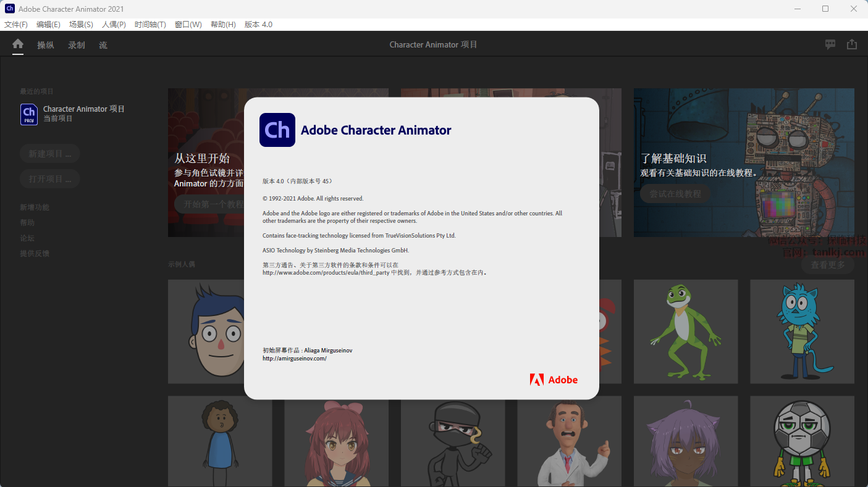Open the 文件(F) menu
This screenshot has height=487, width=868.
tap(16, 25)
